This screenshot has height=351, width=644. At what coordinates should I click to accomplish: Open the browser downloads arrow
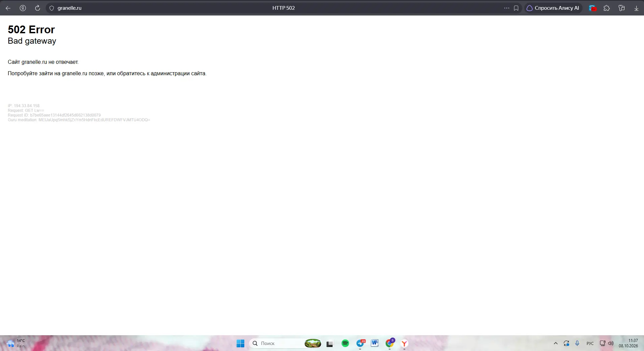coord(636,8)
